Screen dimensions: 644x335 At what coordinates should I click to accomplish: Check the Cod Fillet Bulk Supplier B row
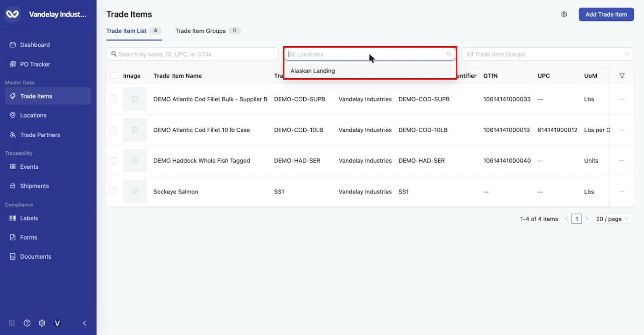tap(113, 99)
